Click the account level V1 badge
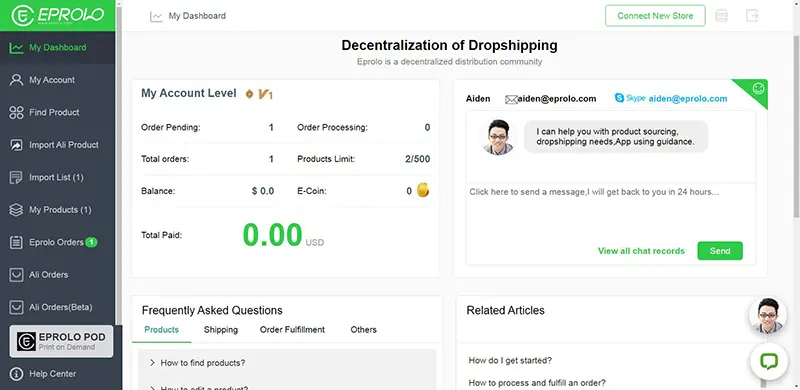The image size is (800, 390). [x=259, y=94]
